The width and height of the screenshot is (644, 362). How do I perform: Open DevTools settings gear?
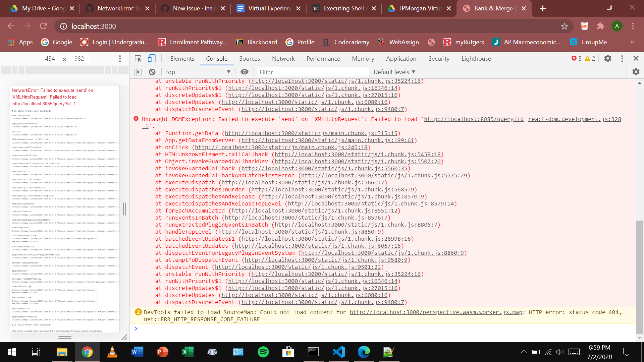[608, 58]
